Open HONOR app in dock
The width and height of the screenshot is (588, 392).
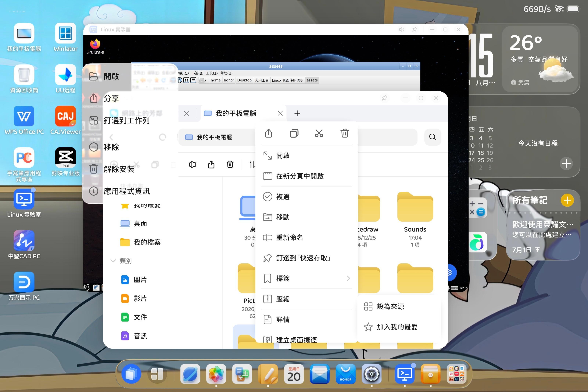click(345, 374)
